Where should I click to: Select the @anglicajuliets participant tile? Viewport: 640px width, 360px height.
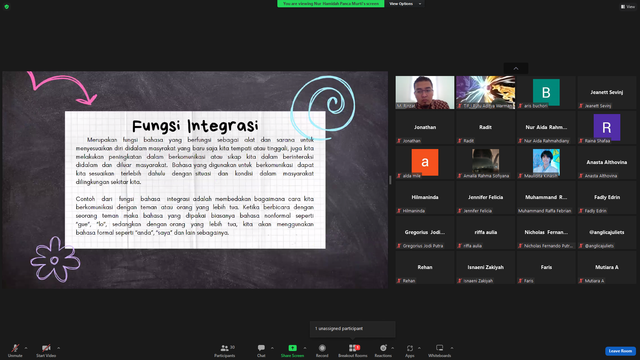pos(607,233)
